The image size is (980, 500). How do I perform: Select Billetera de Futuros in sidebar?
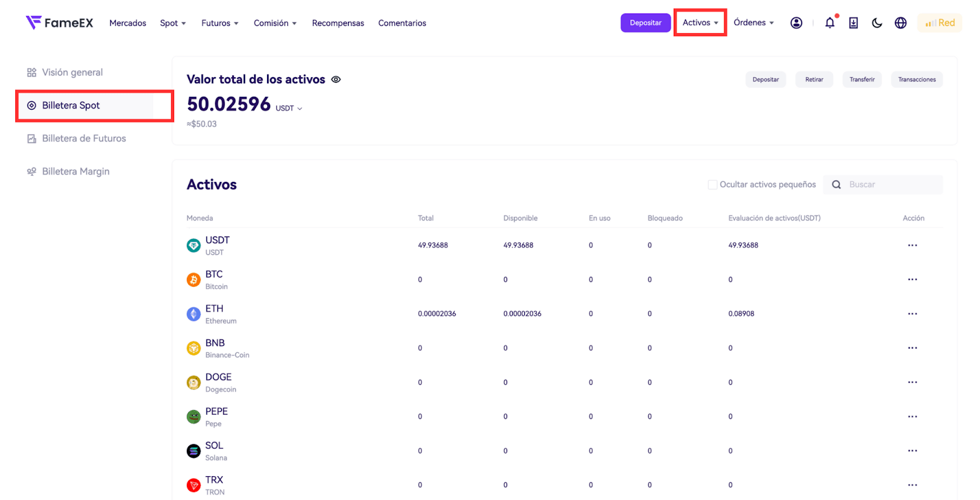click(77, 138)
